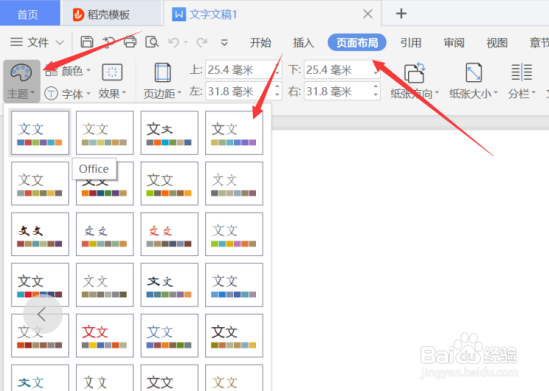Open the 页边距 margins dropdown
The image size is (549, 391).
point(162,81)
